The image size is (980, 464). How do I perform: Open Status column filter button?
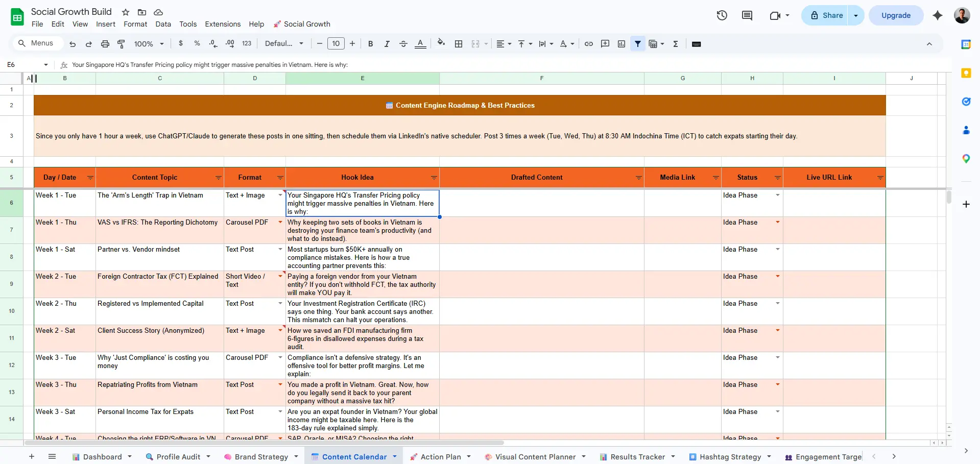coord(777,178)
